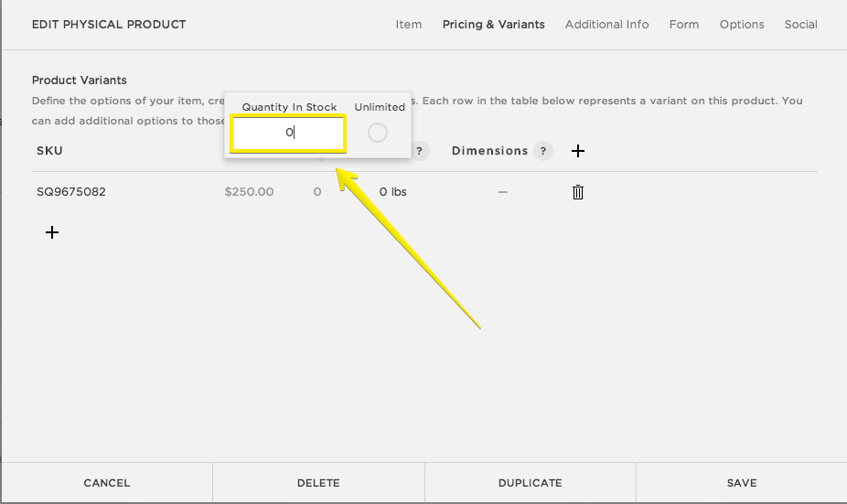Save the product changes
The height and width of the screenshot is (504, 847).
click(x=741, y=483)
